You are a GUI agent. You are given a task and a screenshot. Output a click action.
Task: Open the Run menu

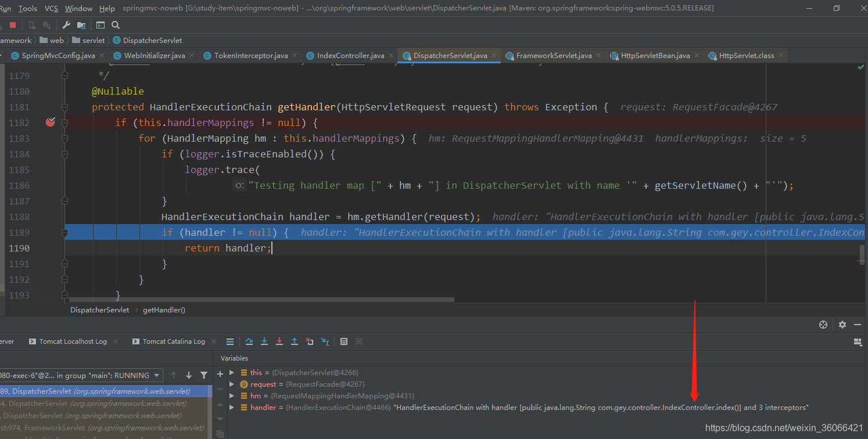5,8
